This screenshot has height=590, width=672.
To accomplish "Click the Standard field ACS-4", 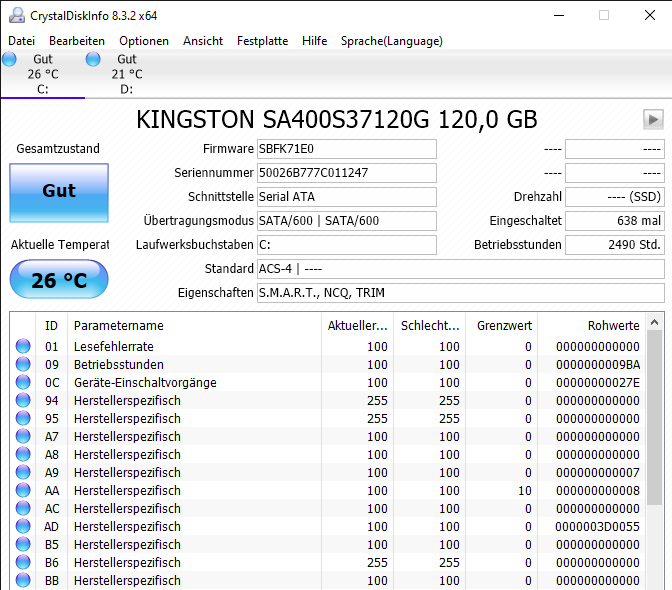I will point(461,269).
